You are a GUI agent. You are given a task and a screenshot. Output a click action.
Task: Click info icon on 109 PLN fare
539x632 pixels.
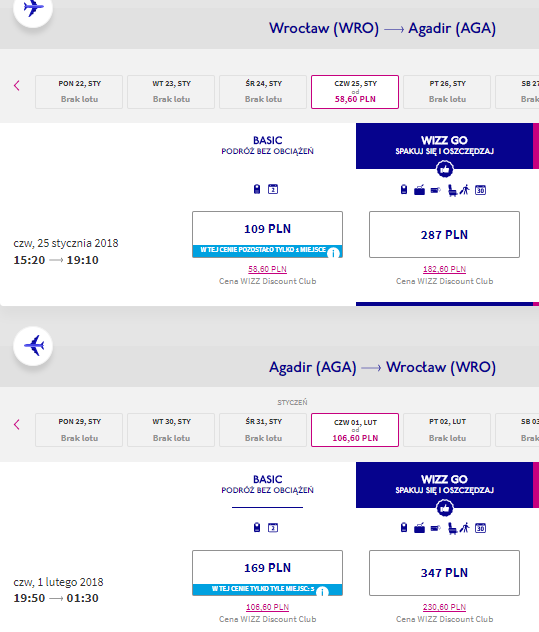point(333,253)
